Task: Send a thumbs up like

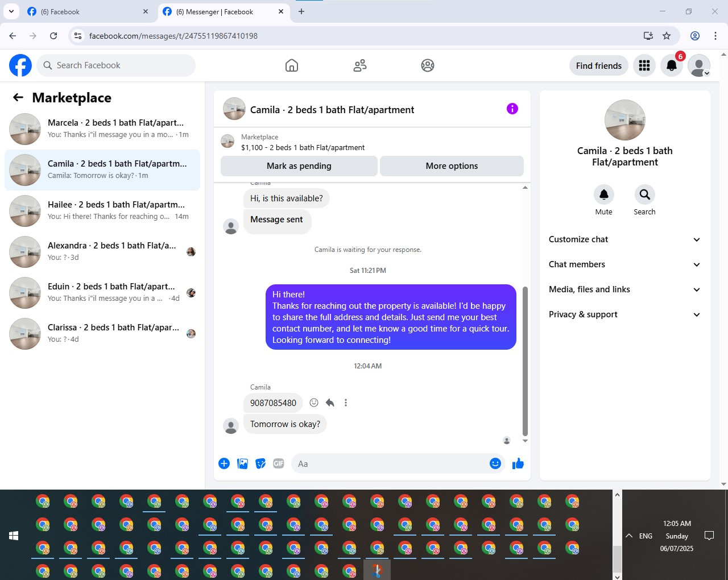Action: pyautogui.click(x=518, y=463)
